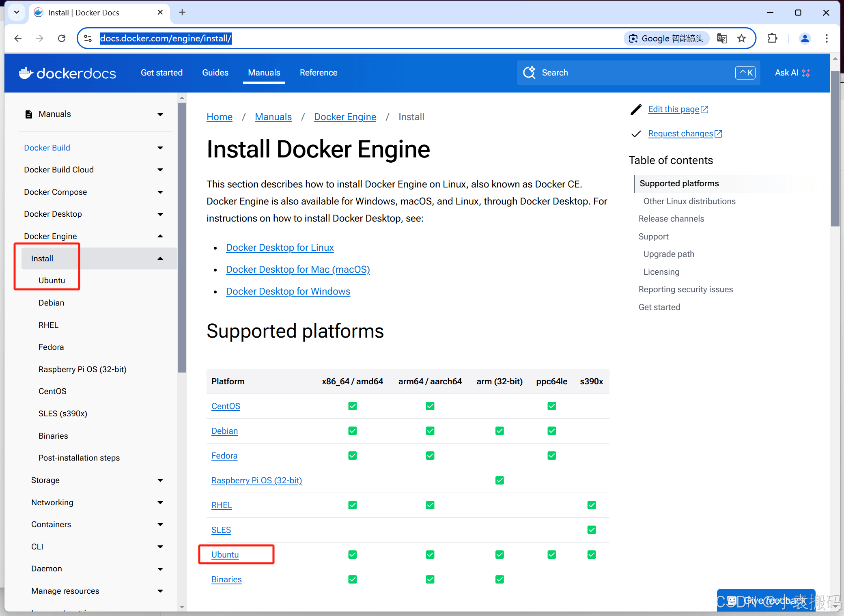Screen dimensions: 844x616
Task: Expand the Docker Build sidebar section
Action: [x=160, y=148]
